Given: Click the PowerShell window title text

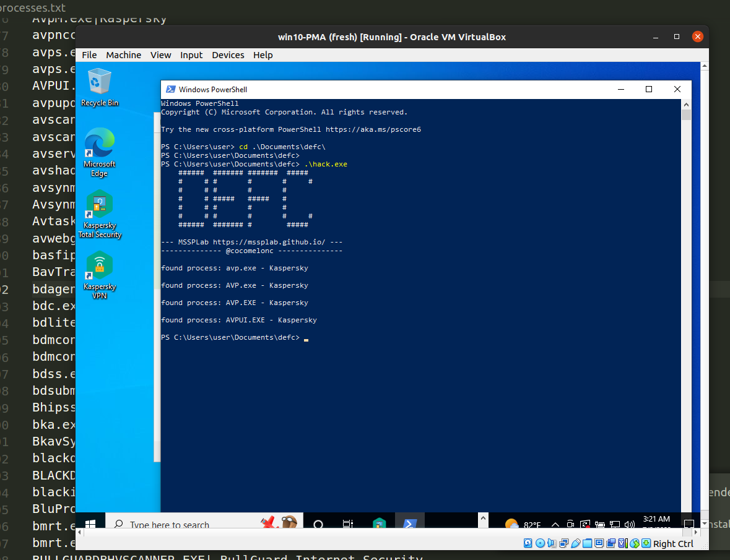Looking at the screenshot, I should [x=213, y=89].
